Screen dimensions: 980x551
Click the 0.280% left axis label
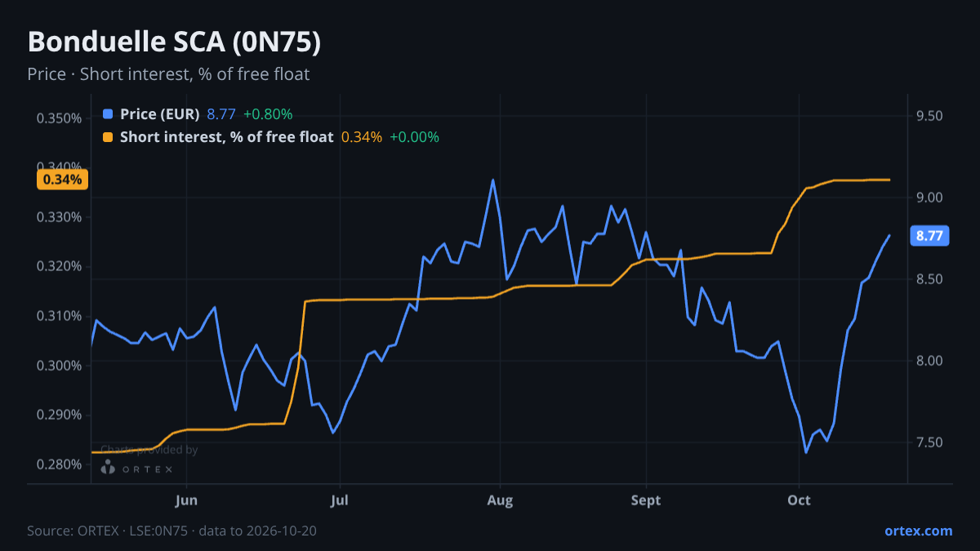59,464
